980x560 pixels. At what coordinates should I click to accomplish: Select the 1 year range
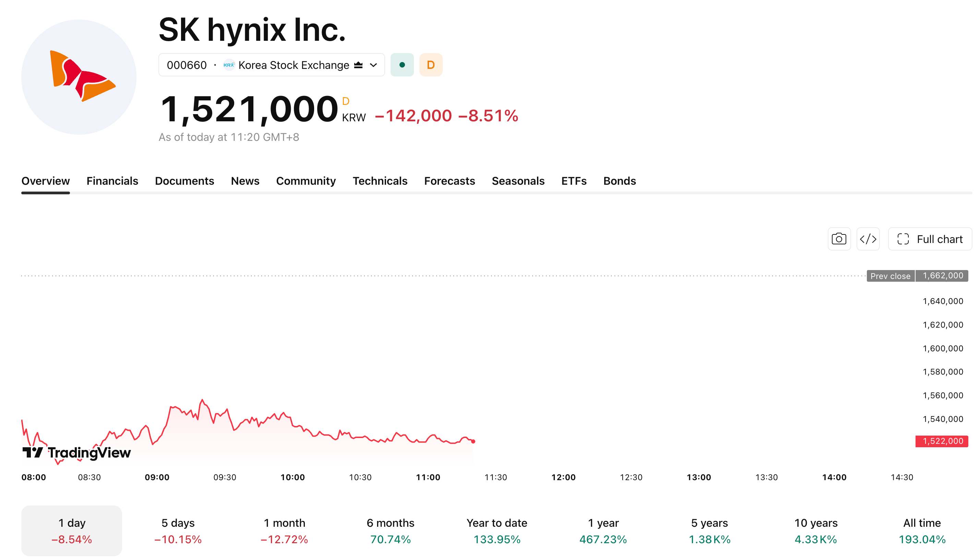tap(603, 531)
